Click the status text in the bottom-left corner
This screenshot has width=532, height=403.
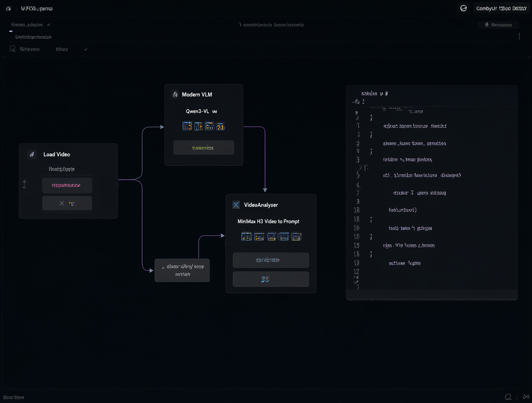(13, 397)
